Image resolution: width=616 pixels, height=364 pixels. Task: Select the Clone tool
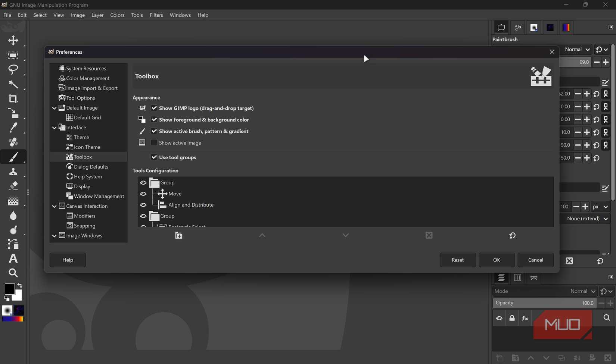pos(13,171)
